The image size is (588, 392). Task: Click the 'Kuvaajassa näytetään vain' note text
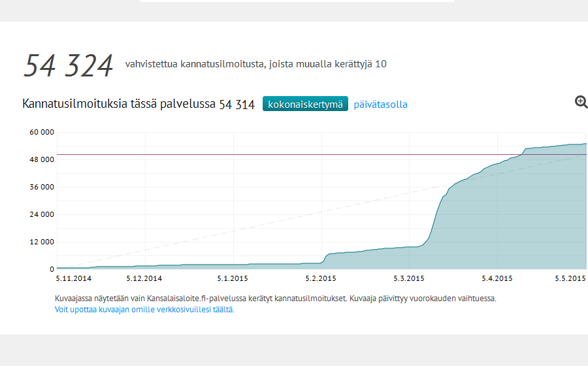[x=275, y=299]
